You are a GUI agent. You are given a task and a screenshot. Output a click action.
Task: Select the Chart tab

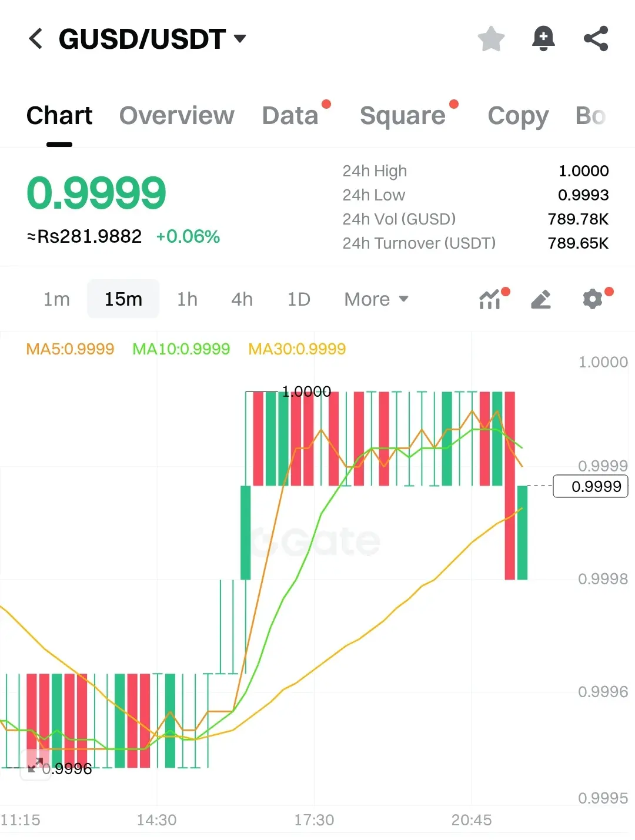(59, 115)
